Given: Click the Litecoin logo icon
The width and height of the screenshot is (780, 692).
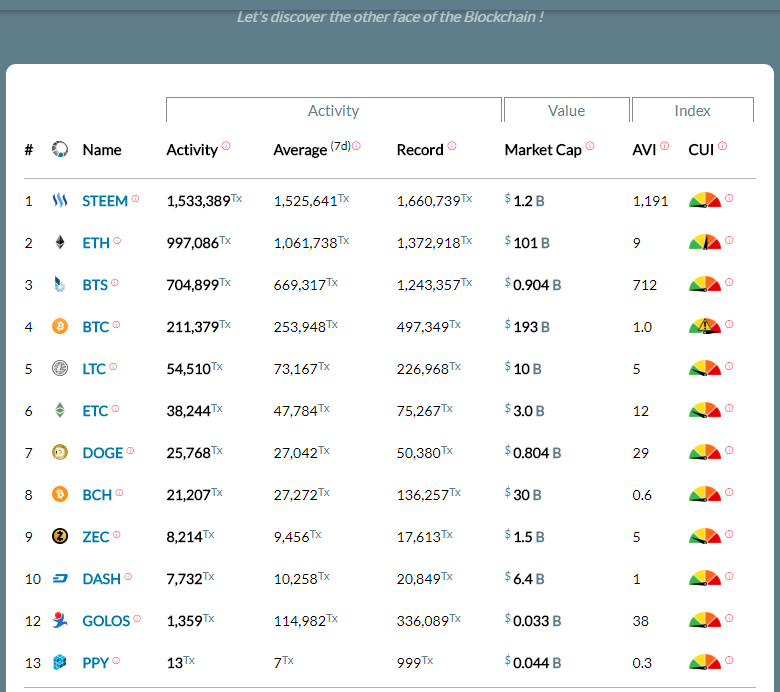Looking at the screenshot, I should [x=60, y=369].
